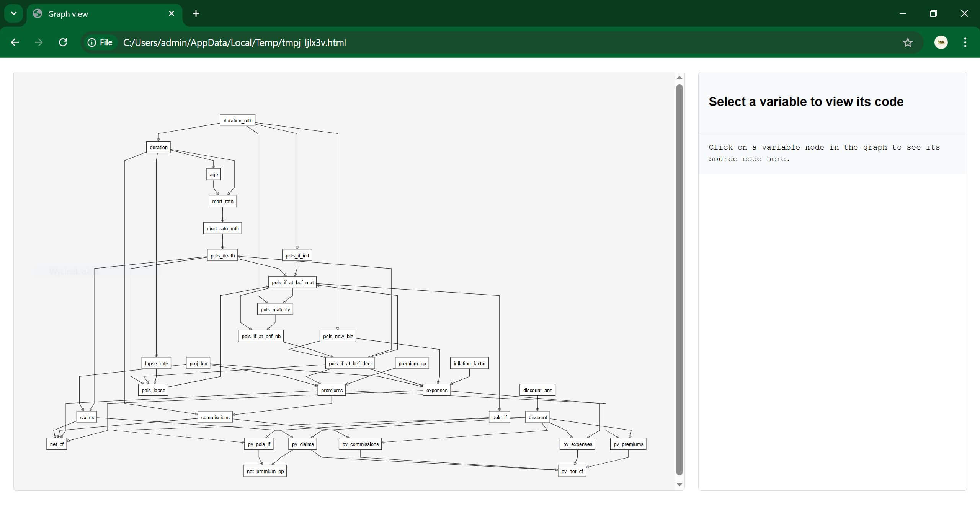This screenshot has width=980, height=524.
Task: Open the browser profile avatar
Action: 941,42
